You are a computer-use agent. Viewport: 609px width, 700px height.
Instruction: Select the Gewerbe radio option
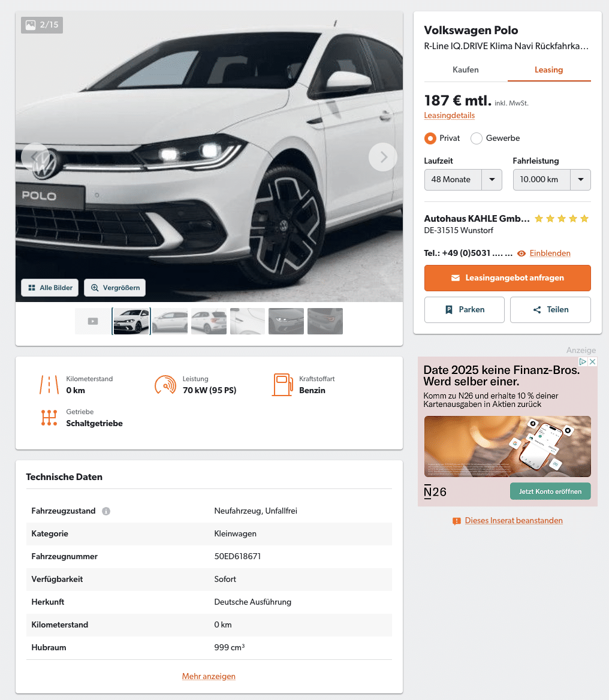pyautogui.click(x=477, y=138)
